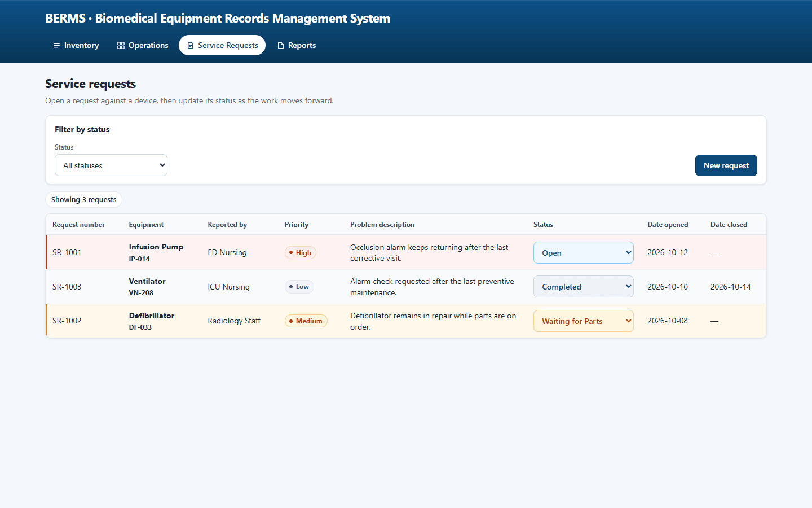Image resolution: width=812 pixels, height=508 pixels.
Task: Click the Reported by column header
Action: (x=227, y=225)
